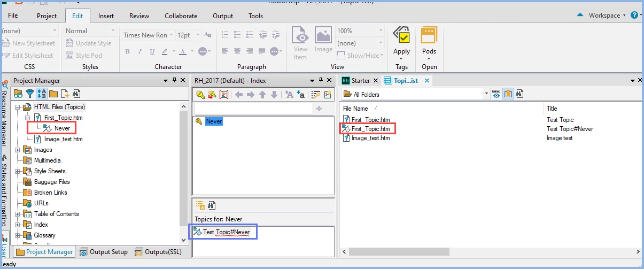This screenshot has height=269, width=644.
Task: Click the text highlight color swatch
Action: [165, 52]
